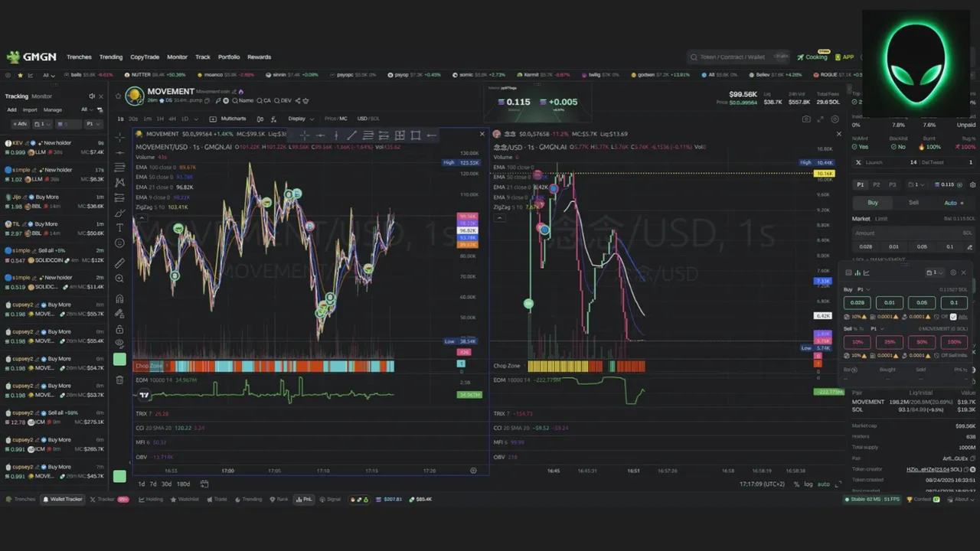Click Import in tracking panel
This screenshot has height=551, width=980.
pos(30,109)
